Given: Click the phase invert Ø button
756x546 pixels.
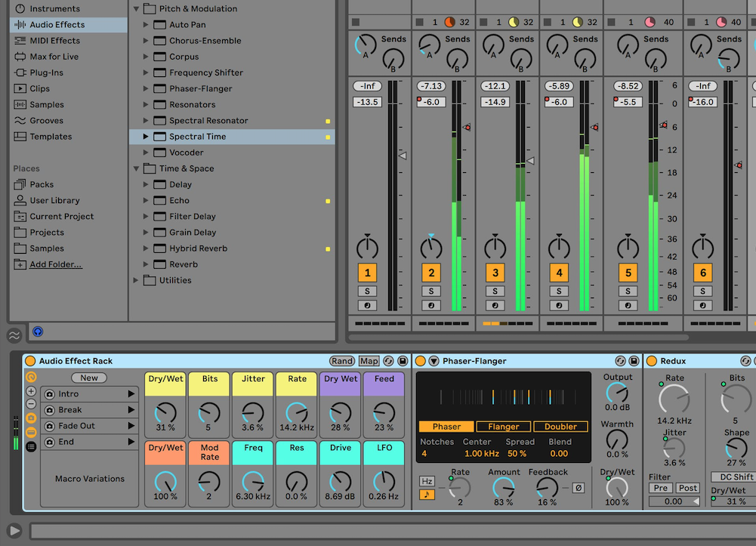Looking at the screenshot, I should click(x=577, y=487).
